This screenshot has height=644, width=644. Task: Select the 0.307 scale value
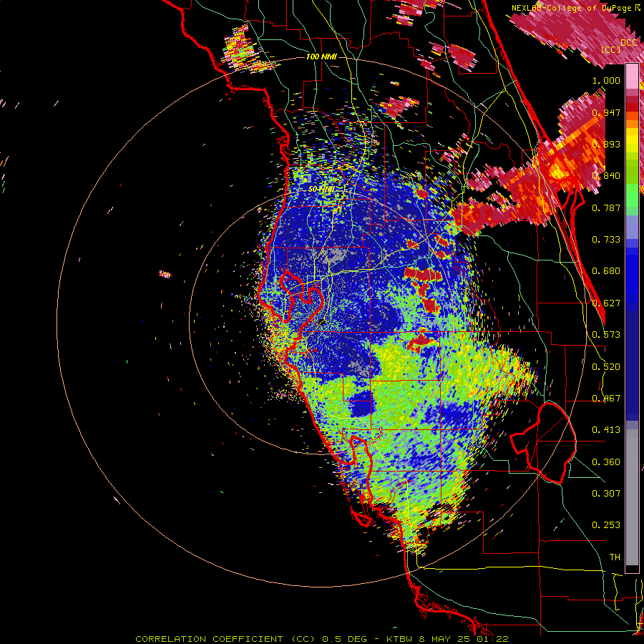point(606,494)
